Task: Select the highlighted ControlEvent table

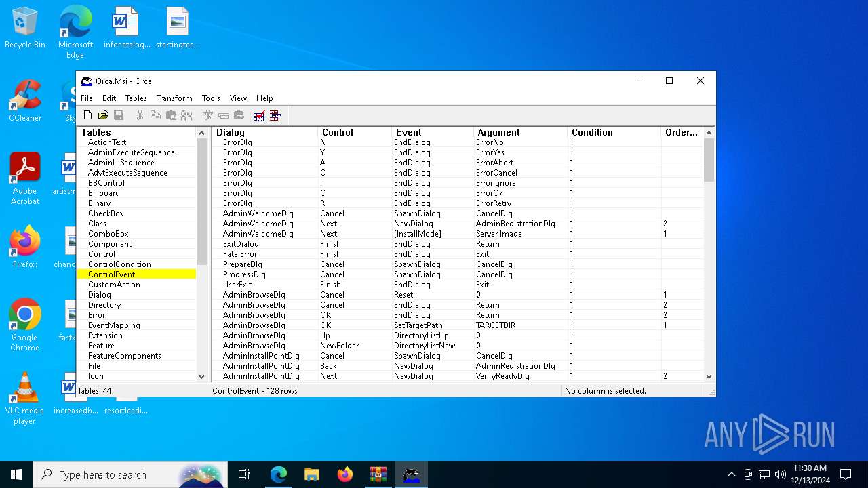Action: pyautogui.click(x=137, y=274)
